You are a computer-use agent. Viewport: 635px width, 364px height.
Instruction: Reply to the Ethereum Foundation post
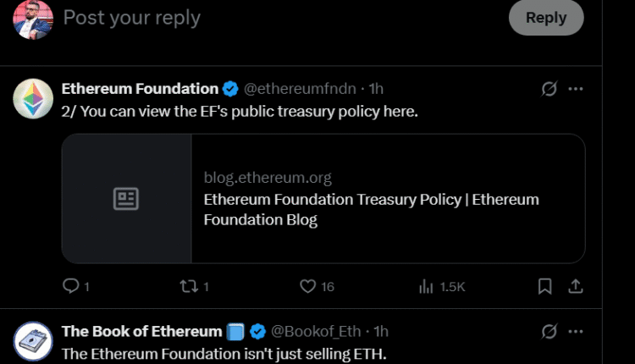(71, 287)
